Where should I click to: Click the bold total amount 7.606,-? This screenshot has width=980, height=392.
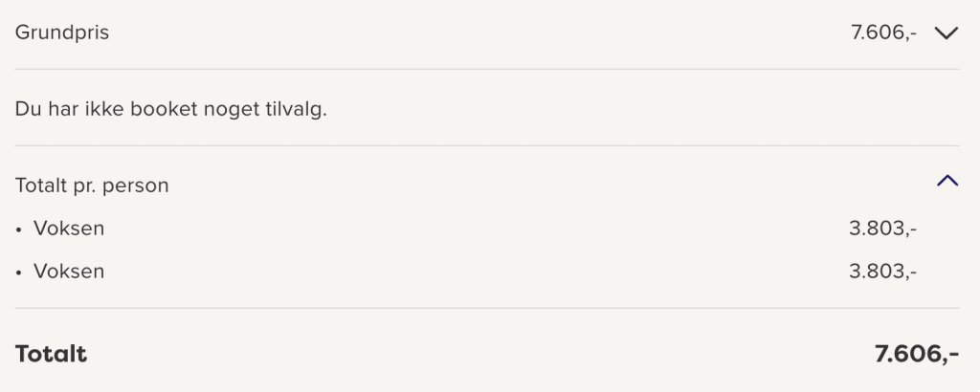[x=916, y=354]
